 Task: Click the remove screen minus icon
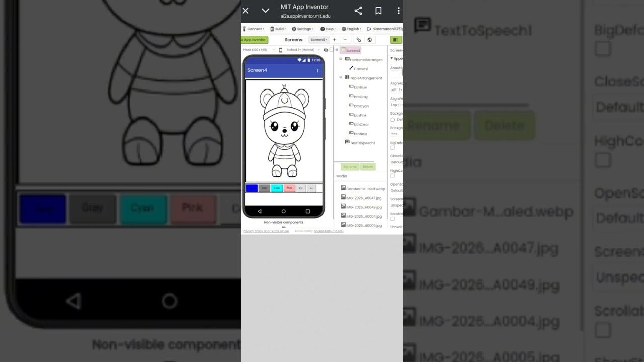click(x=345, y=40)
